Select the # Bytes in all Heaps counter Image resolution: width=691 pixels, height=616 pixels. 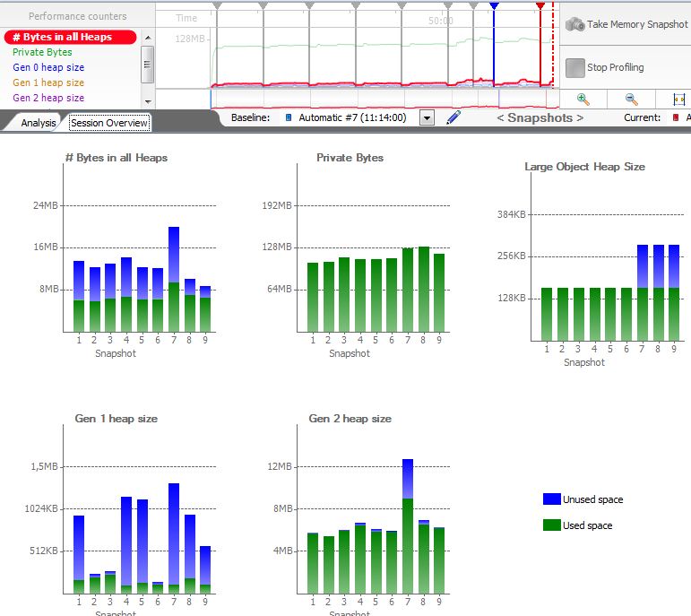(70, 37)
